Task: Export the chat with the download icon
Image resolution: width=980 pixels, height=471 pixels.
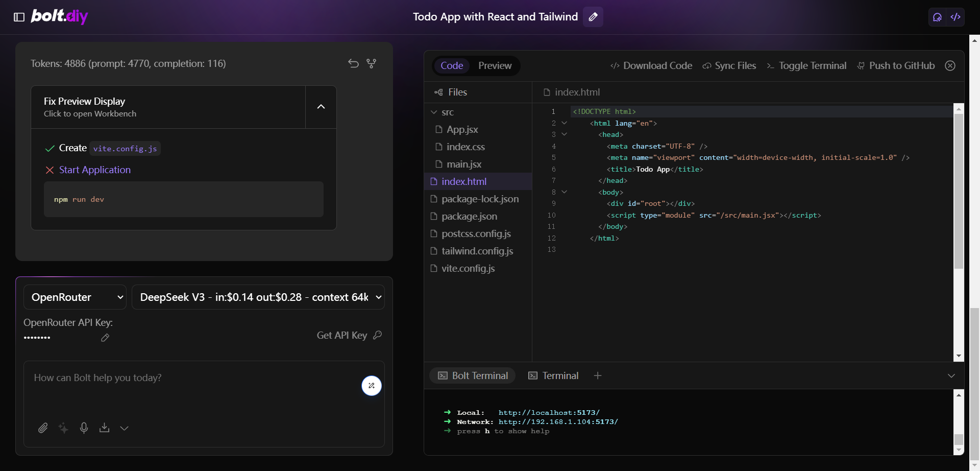Action: coord(105,428)
